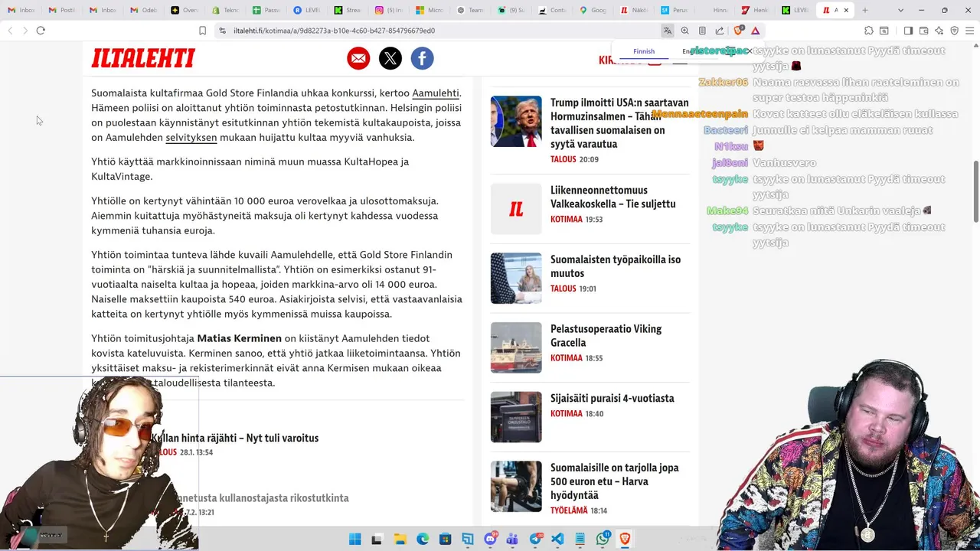Image resolution: width=980 pixels, height=551 pixels.
Task: Go back using the browser back arrow
Action: point(10,31)
